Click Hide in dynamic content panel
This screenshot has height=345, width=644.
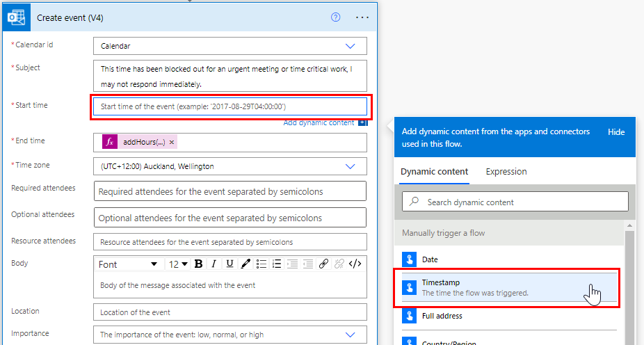615,131
